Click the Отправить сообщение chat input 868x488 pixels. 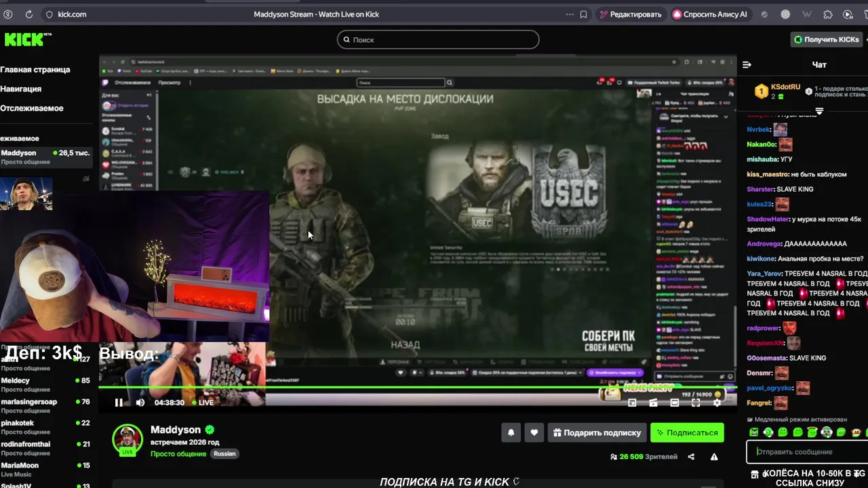(807, 451)
